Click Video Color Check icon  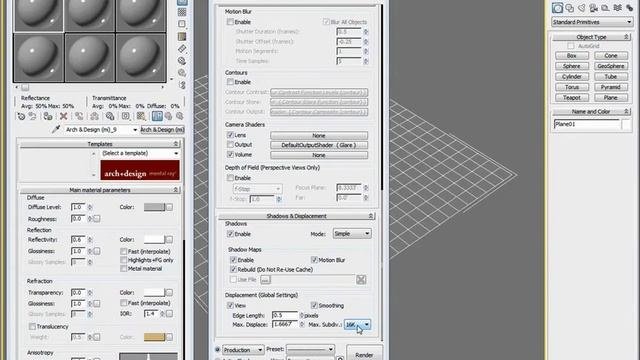click(182, 36)
